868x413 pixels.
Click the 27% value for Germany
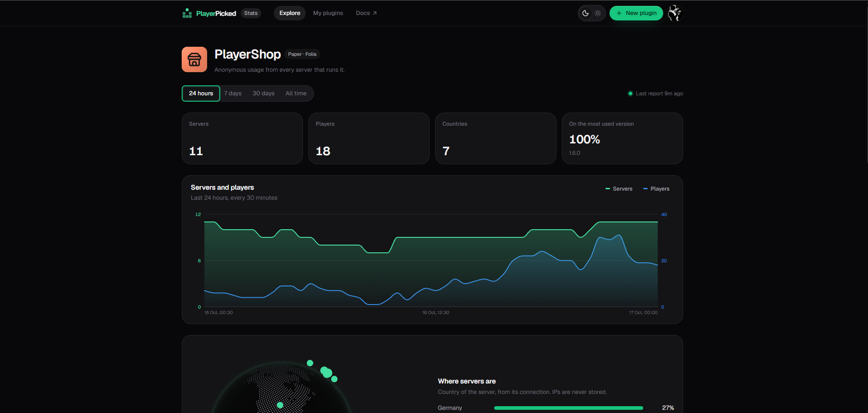point(668,408)
